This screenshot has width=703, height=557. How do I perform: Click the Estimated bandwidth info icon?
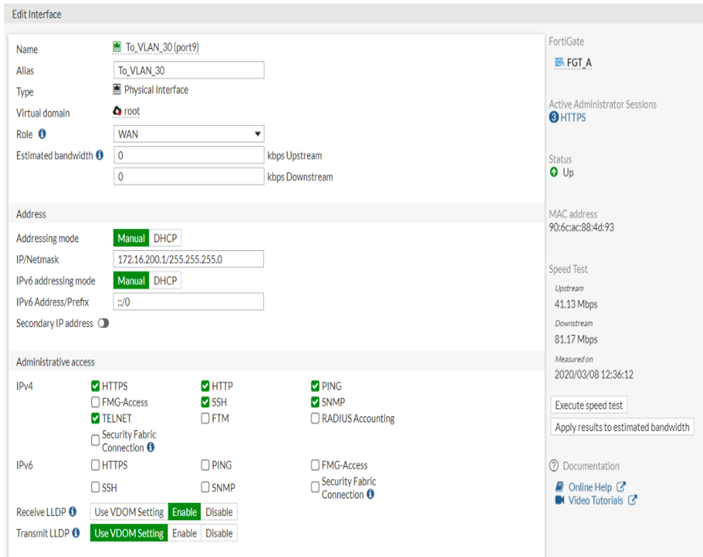coord(100,156)
